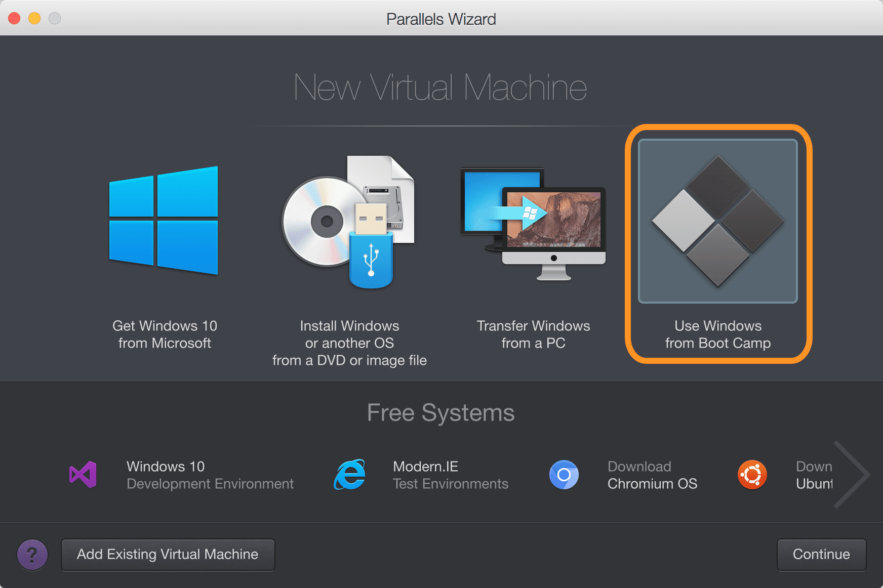Choose the Download Ubuntu entry

pos(814,475)
